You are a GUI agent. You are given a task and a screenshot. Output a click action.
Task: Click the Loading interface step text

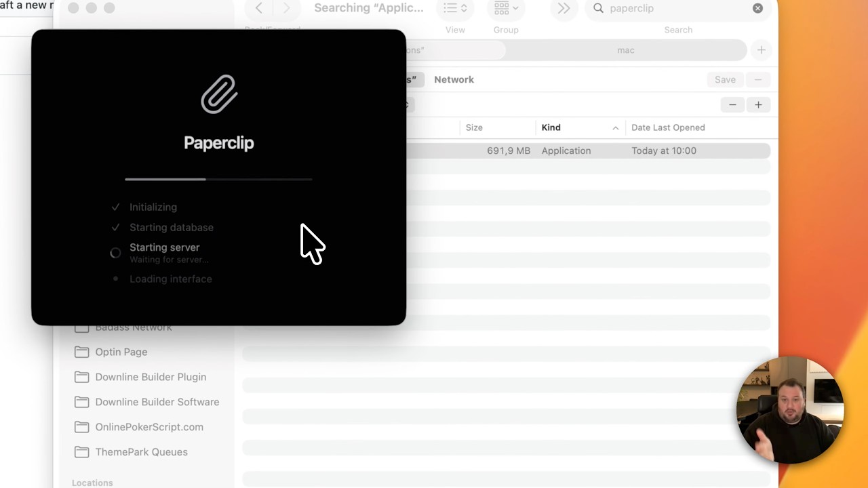171,279
